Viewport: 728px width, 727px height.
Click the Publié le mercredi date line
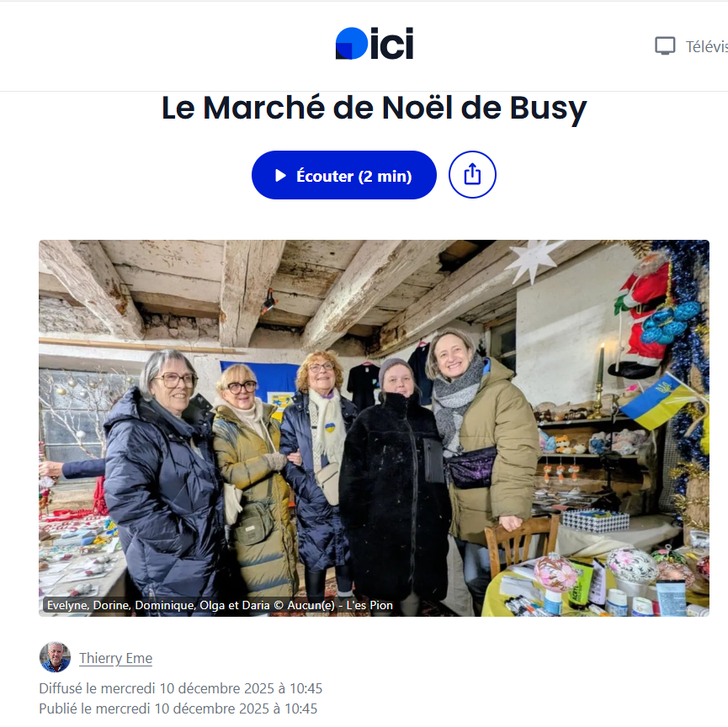178,708
